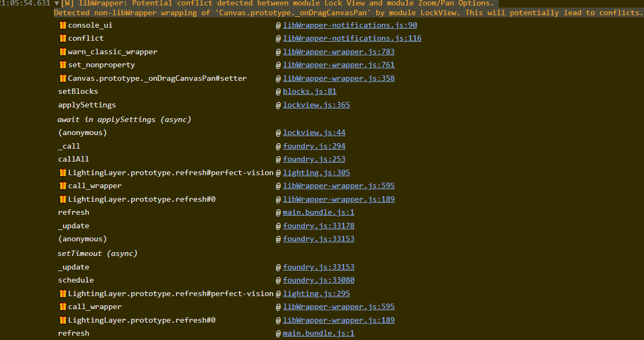The image size is (644, 340).
Task: Open foundry.js:33153 link in _update row
Action: (x=319, y=267)
